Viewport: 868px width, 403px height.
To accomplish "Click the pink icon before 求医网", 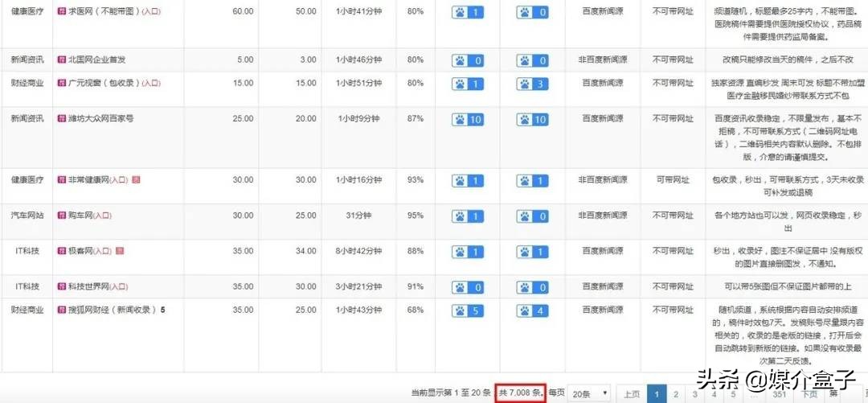I will click(x=61, y=13).
